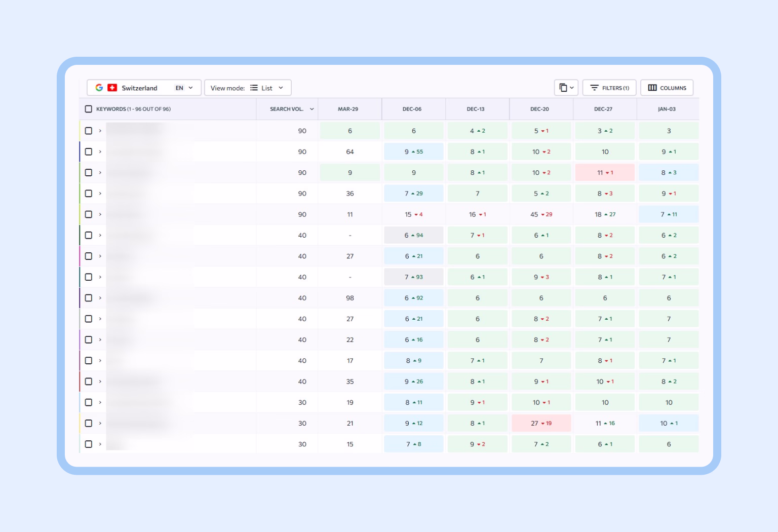Click the 18 ▲27 cell under DEC-27
Viewport: 778px width, 532px height.
tap(605, 214)
